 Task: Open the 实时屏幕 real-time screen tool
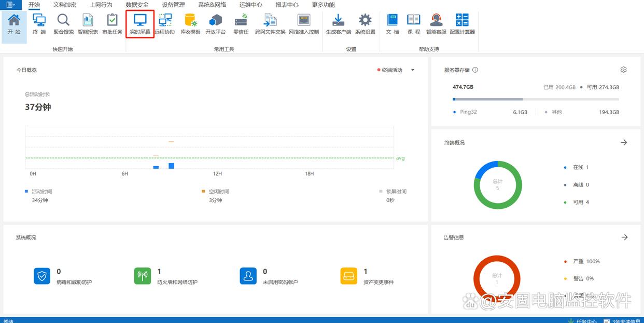pos(140,24)
